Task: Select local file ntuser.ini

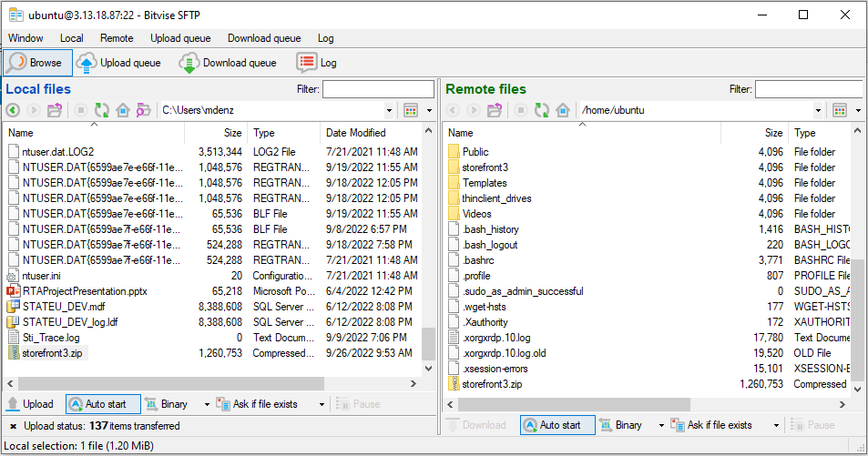Action: point(42,276)
